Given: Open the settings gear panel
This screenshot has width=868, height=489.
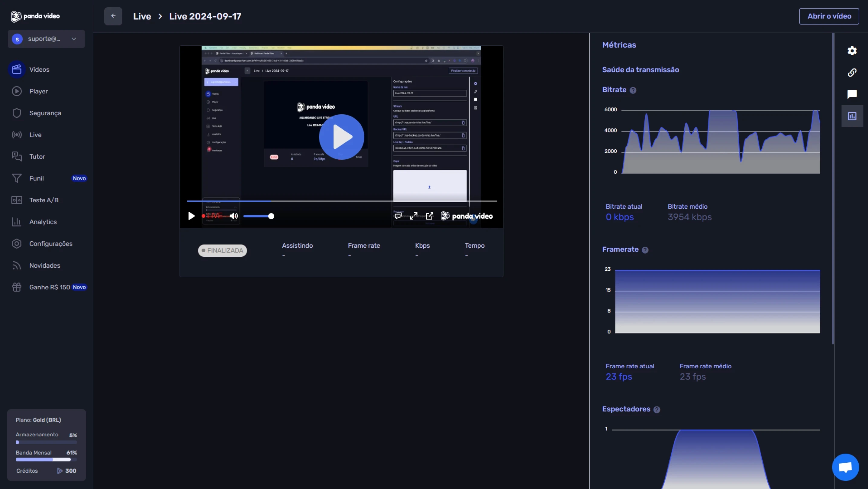Looking at the screenshot, I should [x=852, y=51].
